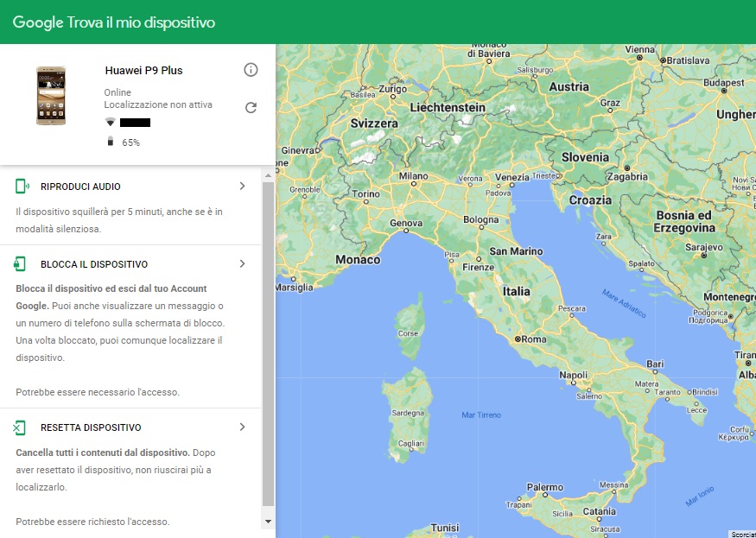Image resolution: width=756 pixels, height=538 pixels.
Task: Click Milano on the map
Action: 413,176
